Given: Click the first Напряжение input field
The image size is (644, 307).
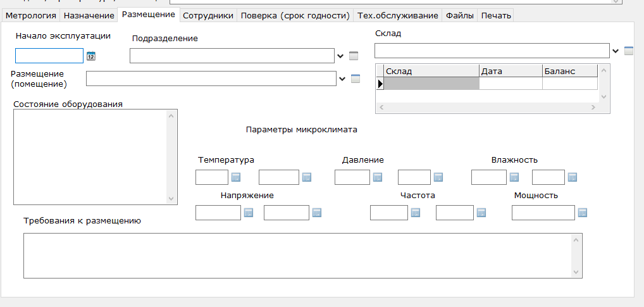Looking at the screenshot, I should tap(218, 213).
